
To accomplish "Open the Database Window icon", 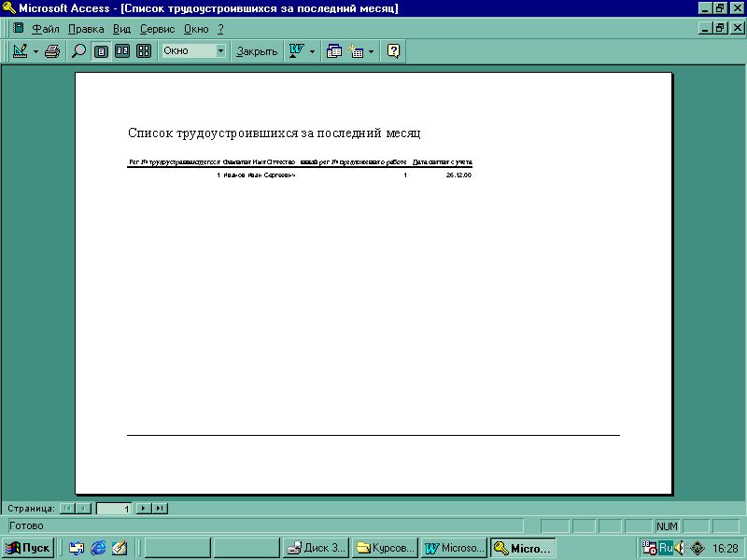I will tap(334, 51).
